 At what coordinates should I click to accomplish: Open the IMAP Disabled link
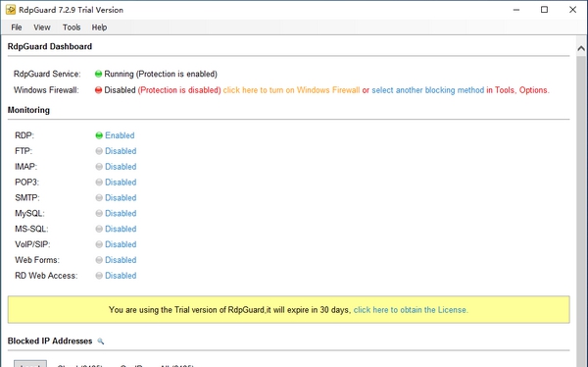tap(121, 167)
